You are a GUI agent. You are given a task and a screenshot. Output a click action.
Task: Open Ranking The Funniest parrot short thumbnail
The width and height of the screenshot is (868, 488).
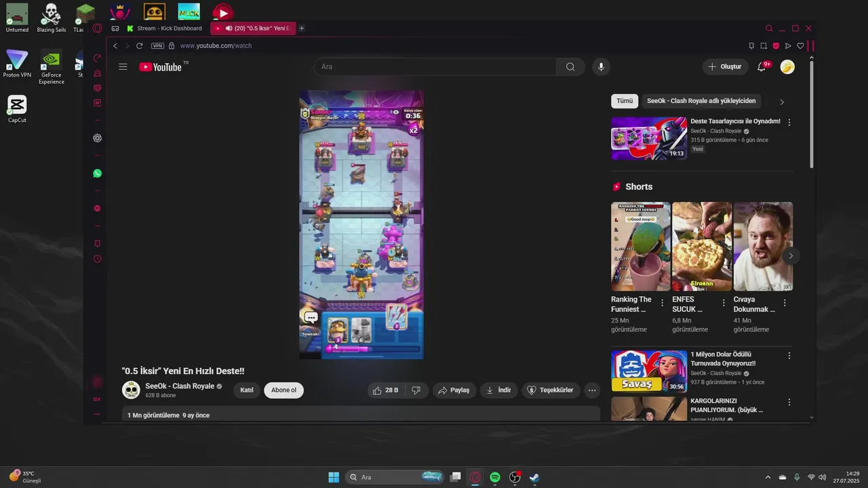coord(641,247)
